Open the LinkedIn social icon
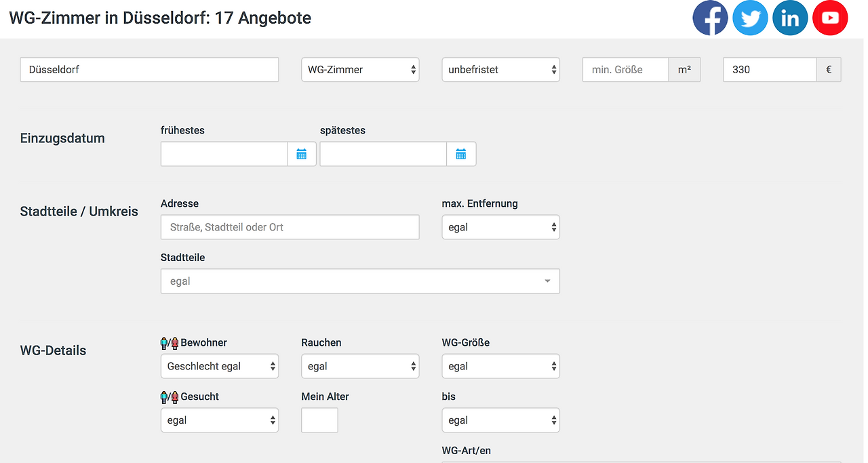The image size is (868, 463). pyautogui.click(x=790, y=18)
